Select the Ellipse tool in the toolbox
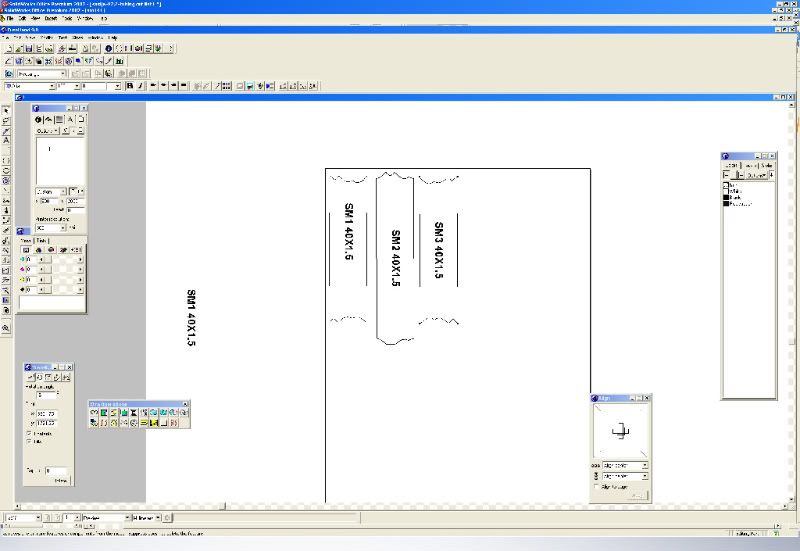The height and width of the screenshot is (551, 800). click(x=6, y=170)
